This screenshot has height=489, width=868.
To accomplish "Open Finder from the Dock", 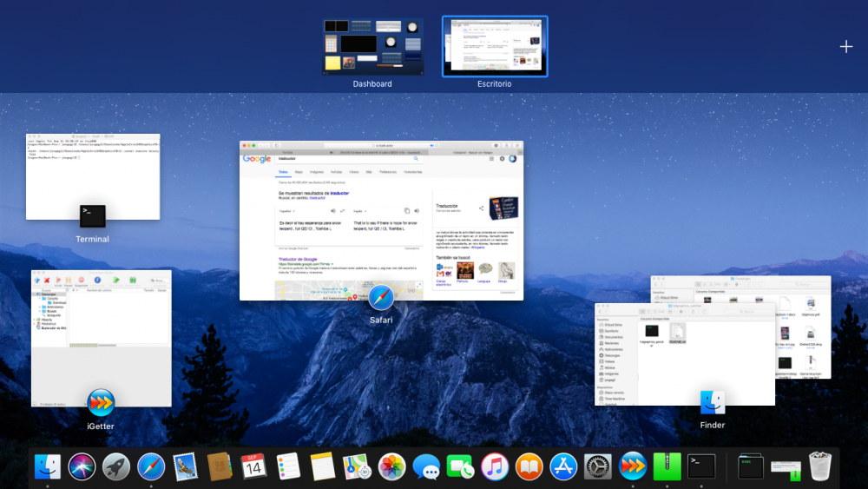I will pyautogui.click(x=48, y=466).
